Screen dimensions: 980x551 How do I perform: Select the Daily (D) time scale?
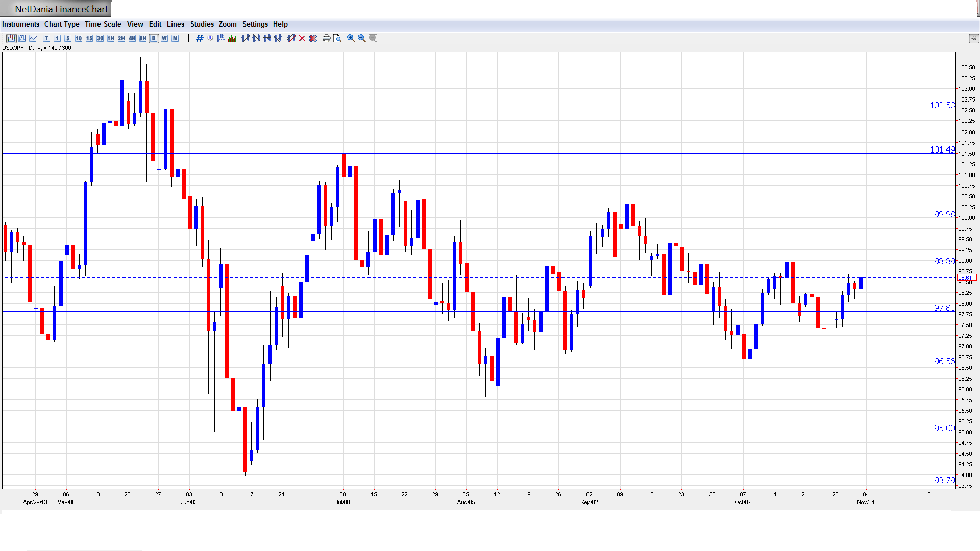(x=154, y=38)
